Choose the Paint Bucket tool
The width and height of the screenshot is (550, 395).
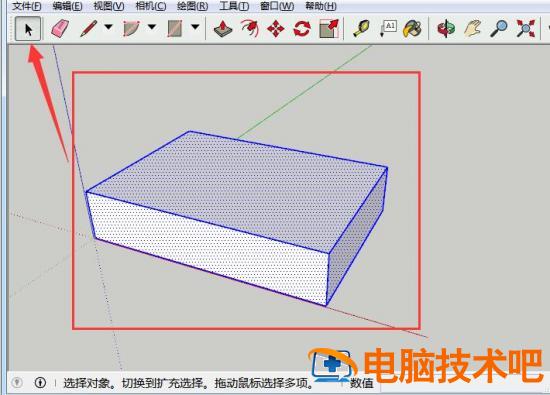tap(412, 28)
